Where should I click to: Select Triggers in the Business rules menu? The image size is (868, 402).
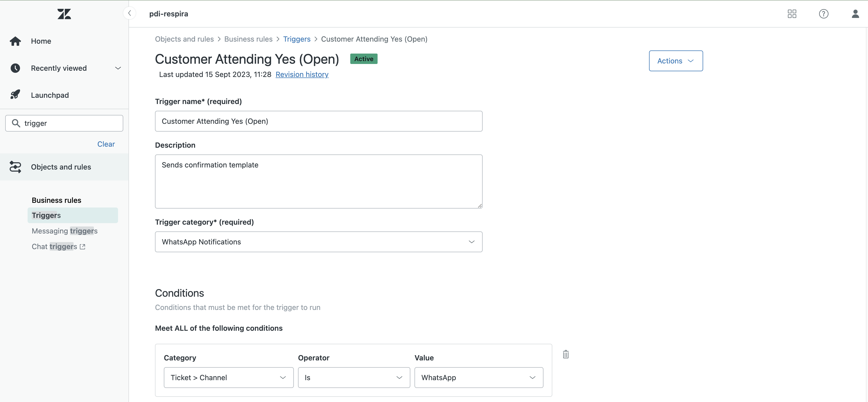[46, 215]
